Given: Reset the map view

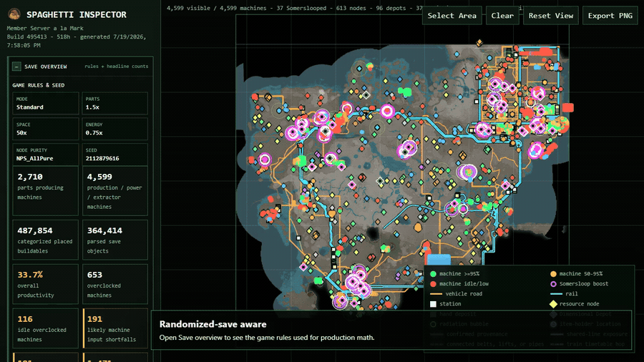Looking at the screenshot, I should point(551,16).
